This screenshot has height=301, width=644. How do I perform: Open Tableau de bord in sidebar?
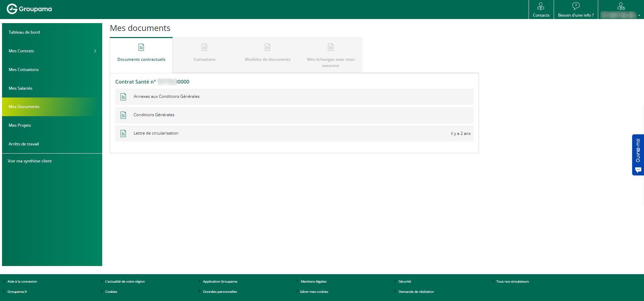(x=52, y=32)
